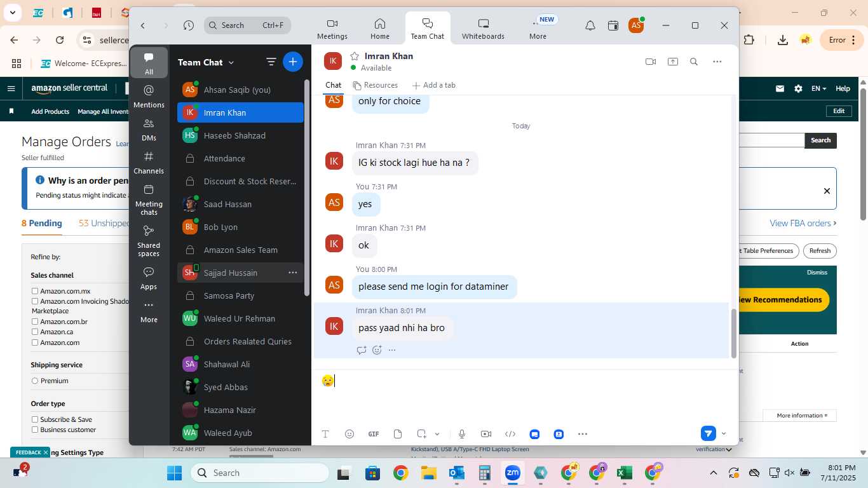Open GIF picker in composer

click(x=374, y=434)
